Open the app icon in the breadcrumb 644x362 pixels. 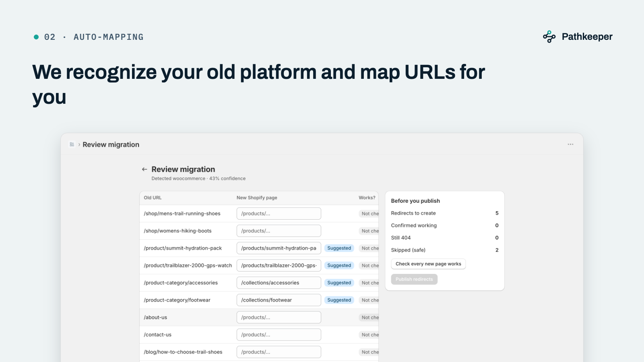click(x=72, y=144)
